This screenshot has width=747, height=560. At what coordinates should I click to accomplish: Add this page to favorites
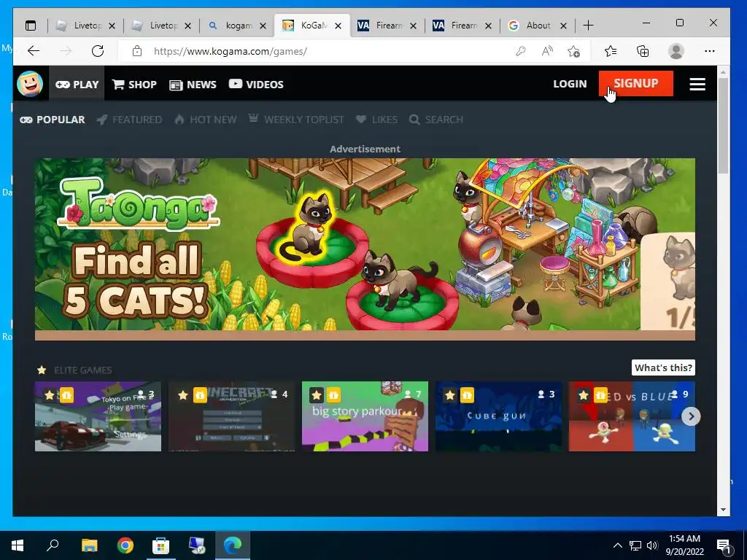pos(574,51)
